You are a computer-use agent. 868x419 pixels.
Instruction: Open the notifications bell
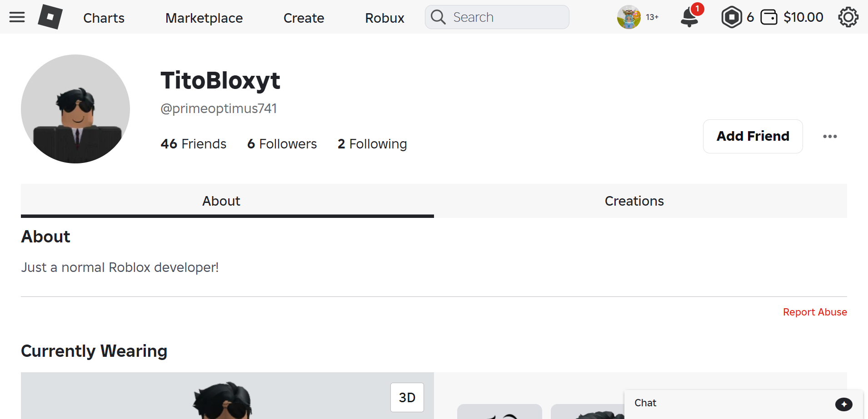click(x=689, y=17)
